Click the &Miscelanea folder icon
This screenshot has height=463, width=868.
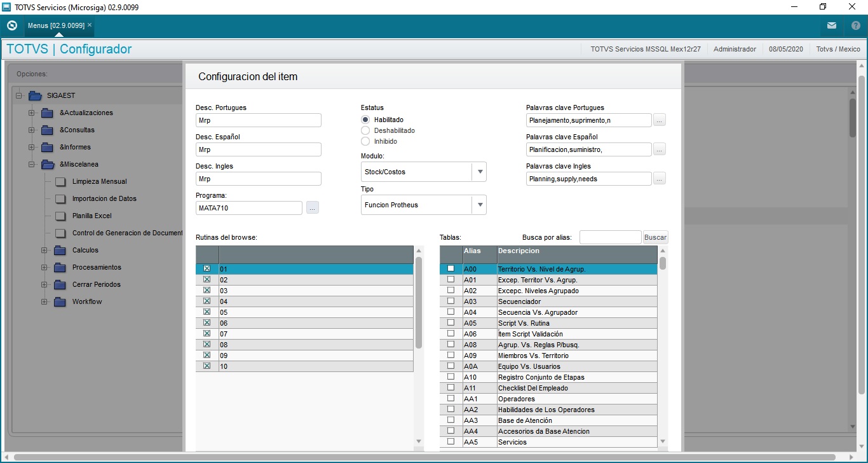[48, 164]
